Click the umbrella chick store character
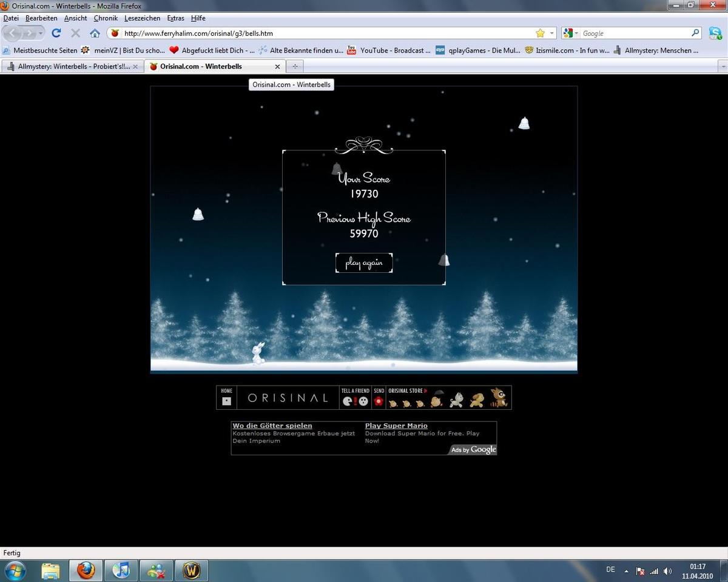The height and width of the screenshot is (582, 728). pyautogui.click(x=437, y=399)
